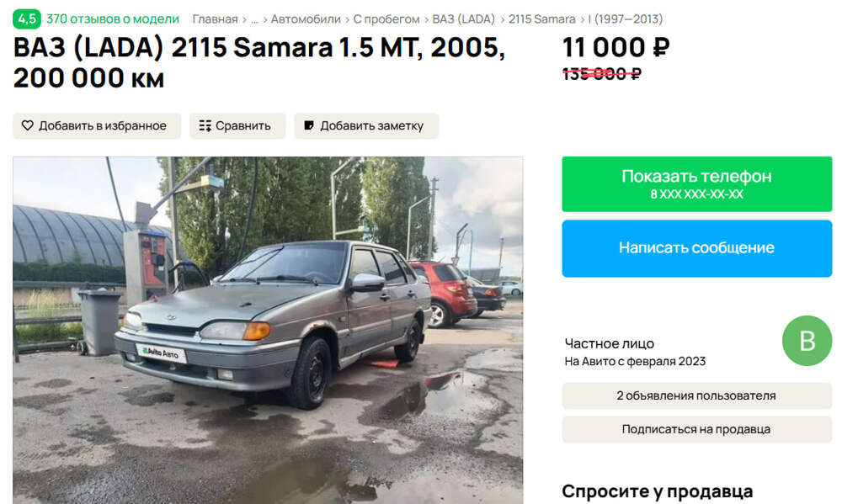
Task: Open С пробегом breadcrumb
Action: 386,19
